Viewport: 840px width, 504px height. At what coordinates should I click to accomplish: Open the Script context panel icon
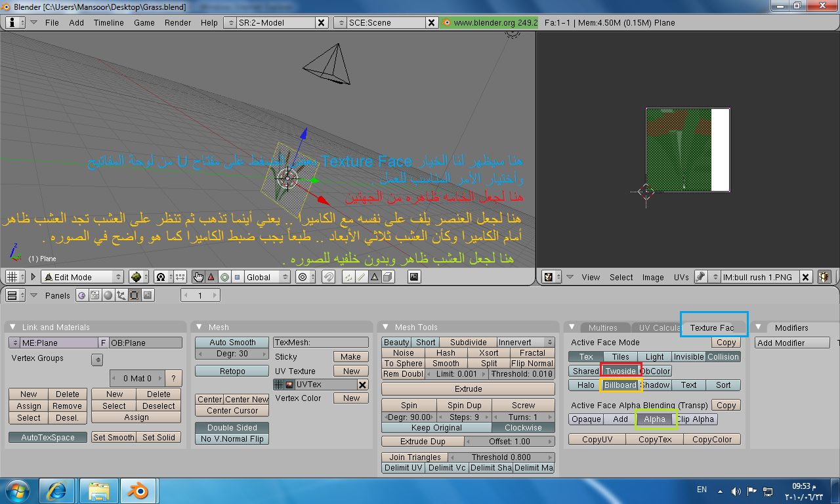[x=94, y=295]
